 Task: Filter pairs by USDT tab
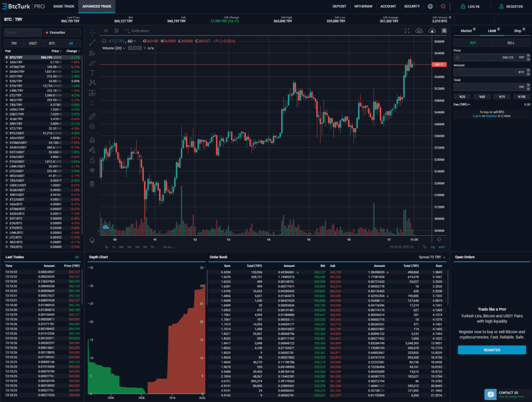[33, 44]
